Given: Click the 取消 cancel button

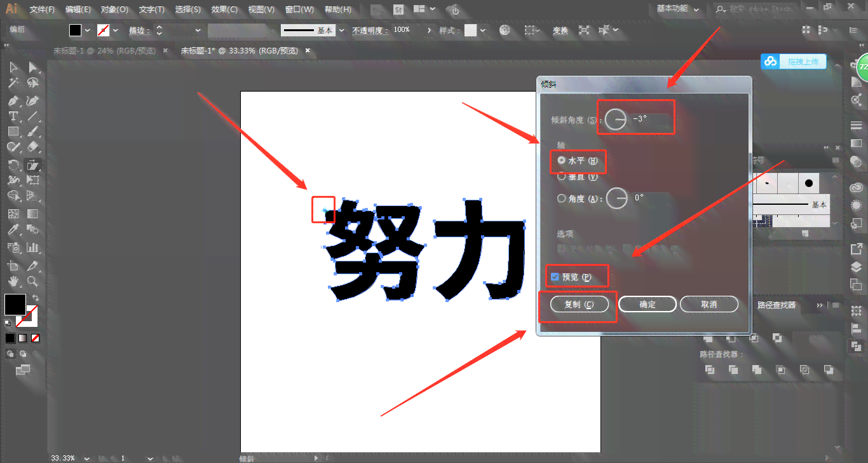Looking at the screenshot, I should [x=709, y=305].
